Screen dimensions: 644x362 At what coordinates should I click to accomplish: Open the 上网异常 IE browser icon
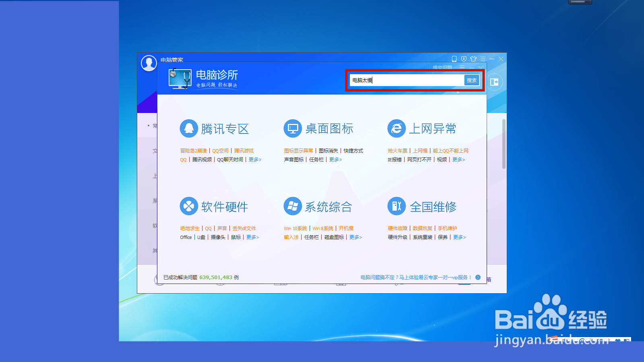(x=396, y=129)
